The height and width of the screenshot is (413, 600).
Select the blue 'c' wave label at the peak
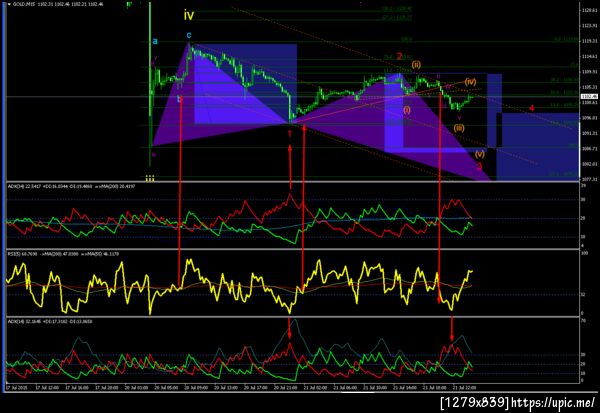tap(189, 36)
